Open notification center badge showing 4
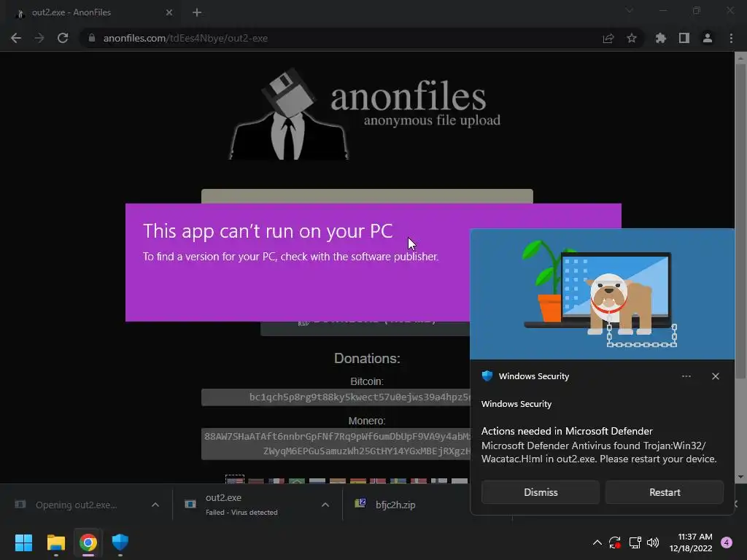 [727, 542]
